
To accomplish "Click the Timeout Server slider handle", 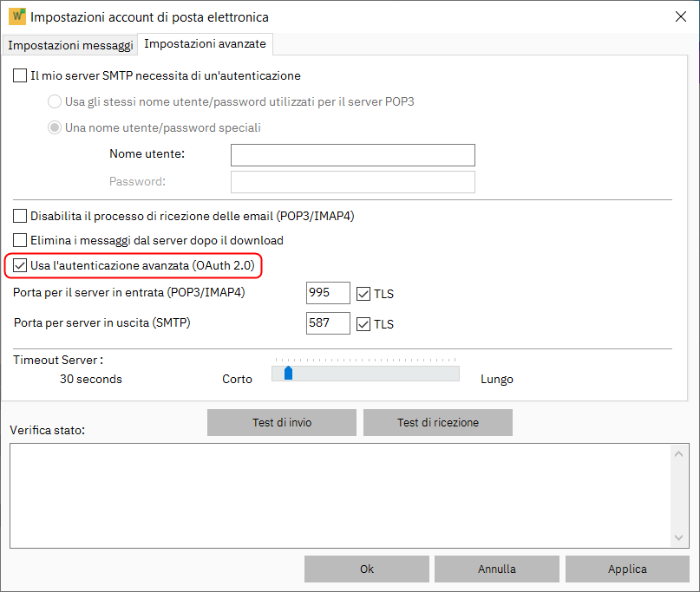I will 288,373.
